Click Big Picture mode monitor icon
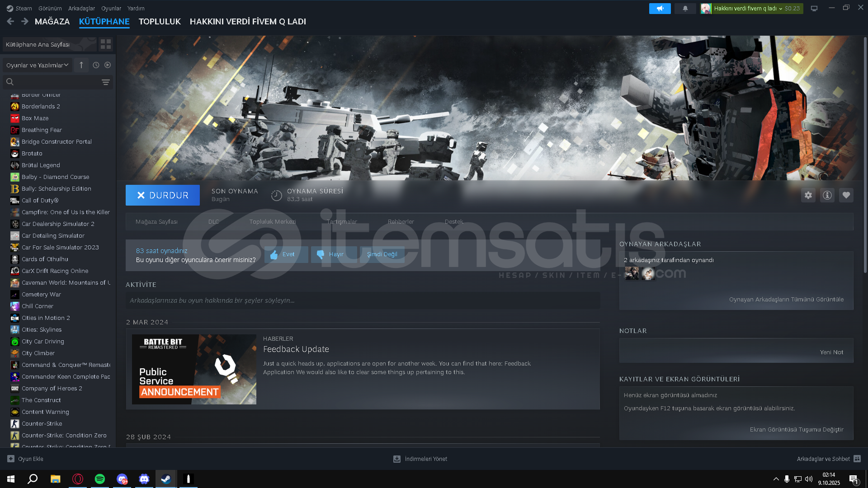Screen dimensions: 868x488 coord(814,9)
